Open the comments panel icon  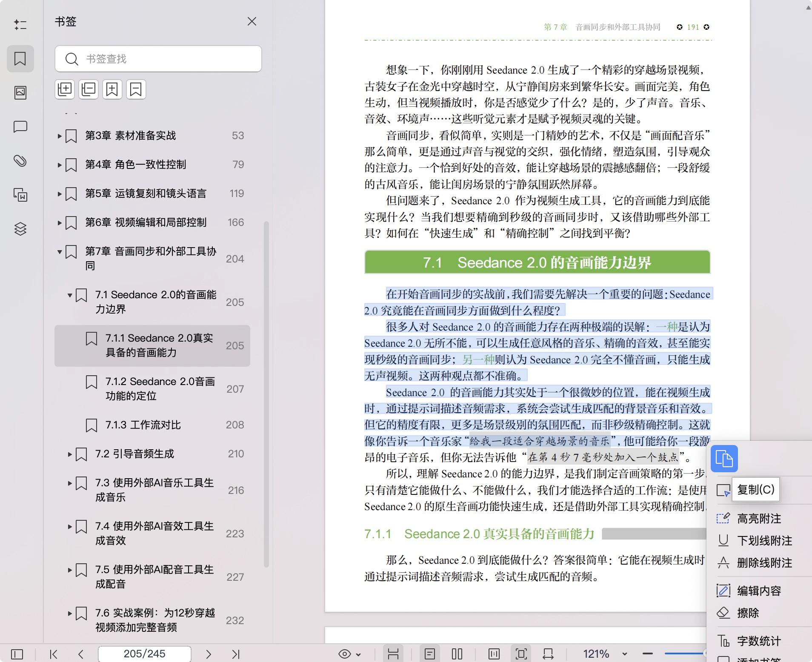pos(20,127)
